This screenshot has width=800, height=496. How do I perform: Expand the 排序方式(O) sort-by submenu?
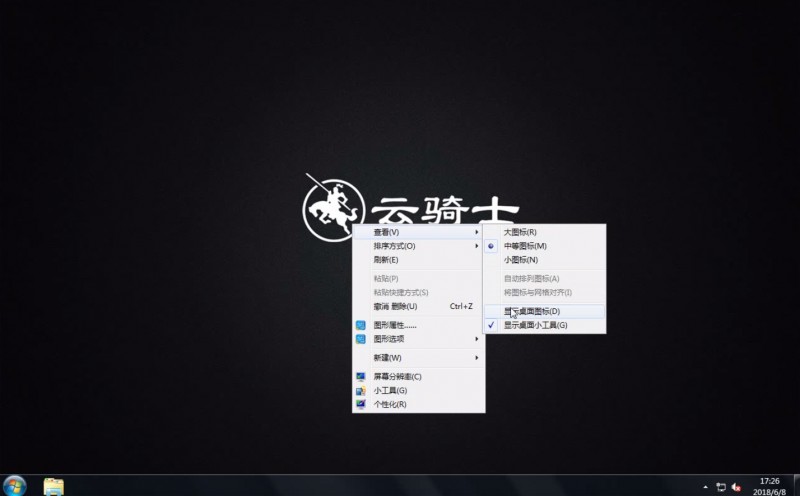418,246
